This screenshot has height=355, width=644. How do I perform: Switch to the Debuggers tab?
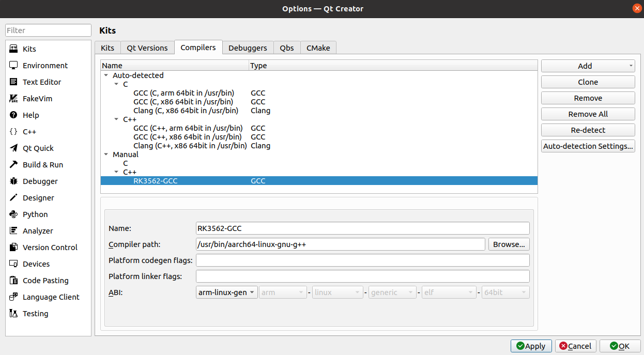click(x=248, y=48)
